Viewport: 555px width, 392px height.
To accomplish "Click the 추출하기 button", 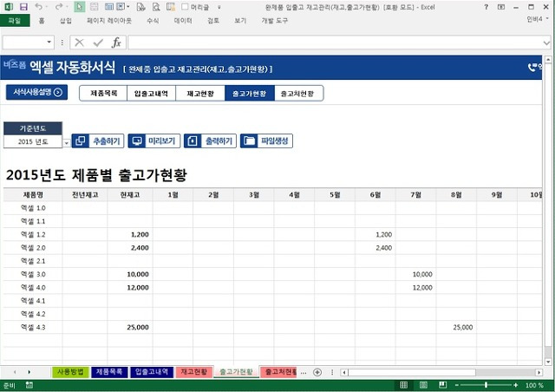I will (x=98, y=141).
